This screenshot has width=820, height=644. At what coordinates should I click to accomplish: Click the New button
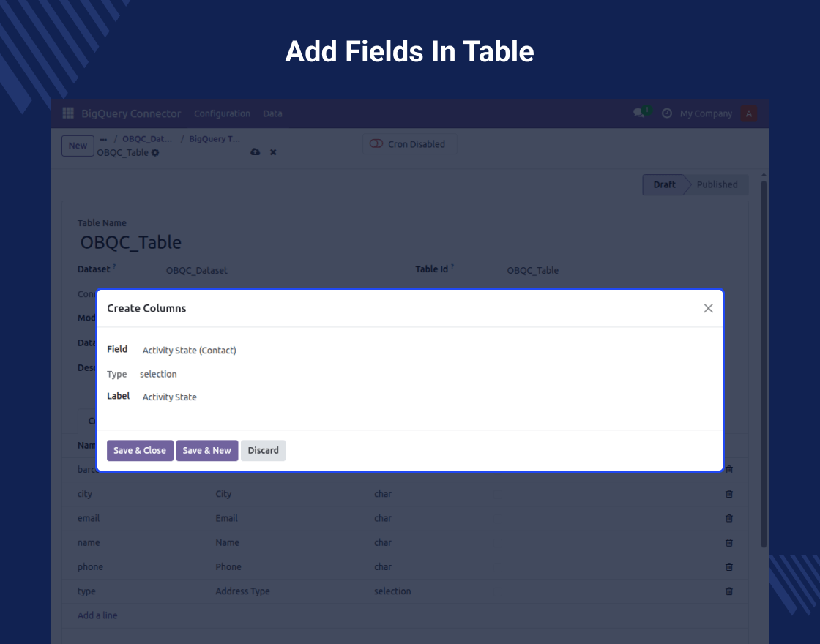pyautogui.click(x=78, y=146)
